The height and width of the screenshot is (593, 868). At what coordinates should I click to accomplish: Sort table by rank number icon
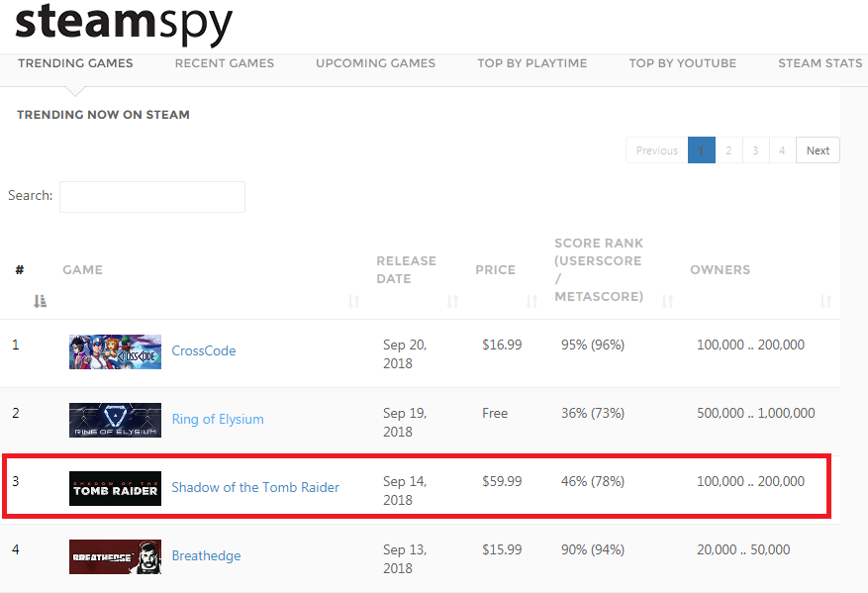click(x=40, y=301)
